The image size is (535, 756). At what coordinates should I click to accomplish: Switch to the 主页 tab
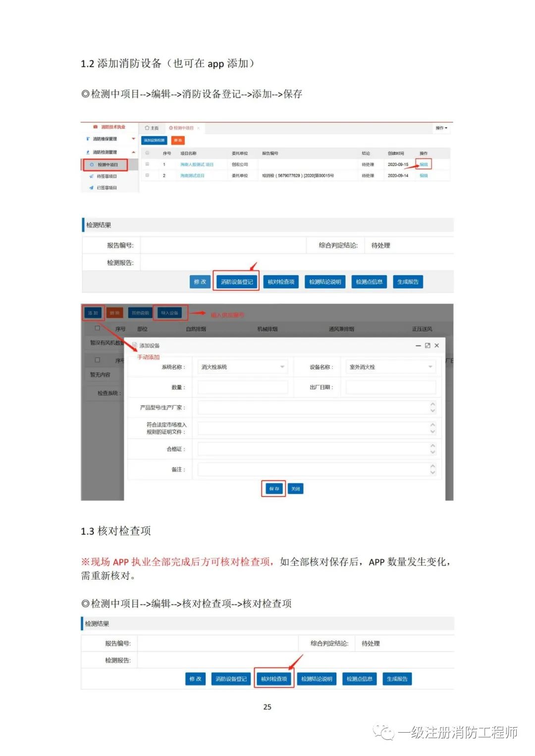click(152, 128)
